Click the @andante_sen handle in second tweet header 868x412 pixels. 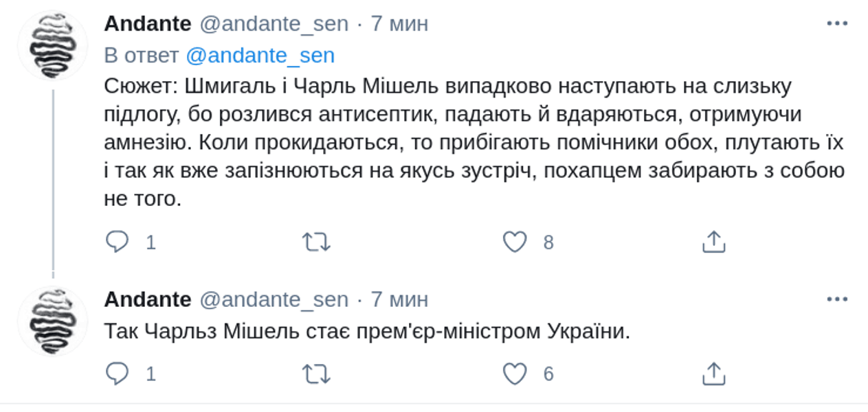[x=274, y=299]
